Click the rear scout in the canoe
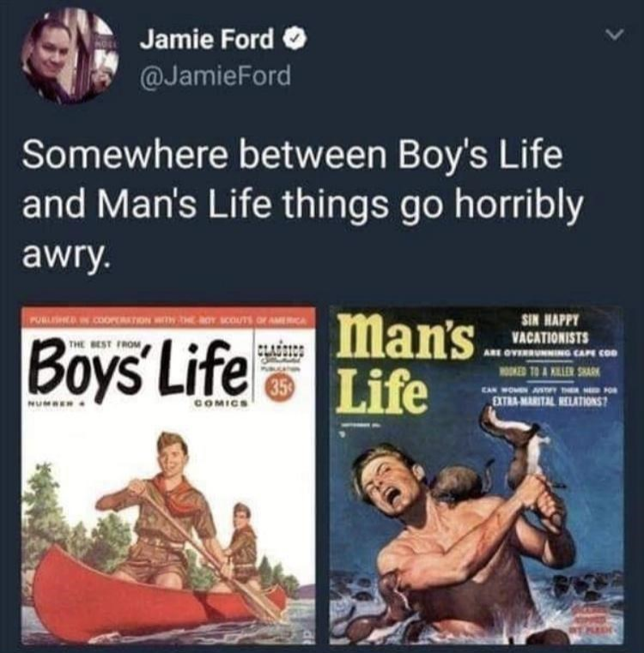Image resolution: width=644 pixels, height=653 pixels. [x=242, y=540]
